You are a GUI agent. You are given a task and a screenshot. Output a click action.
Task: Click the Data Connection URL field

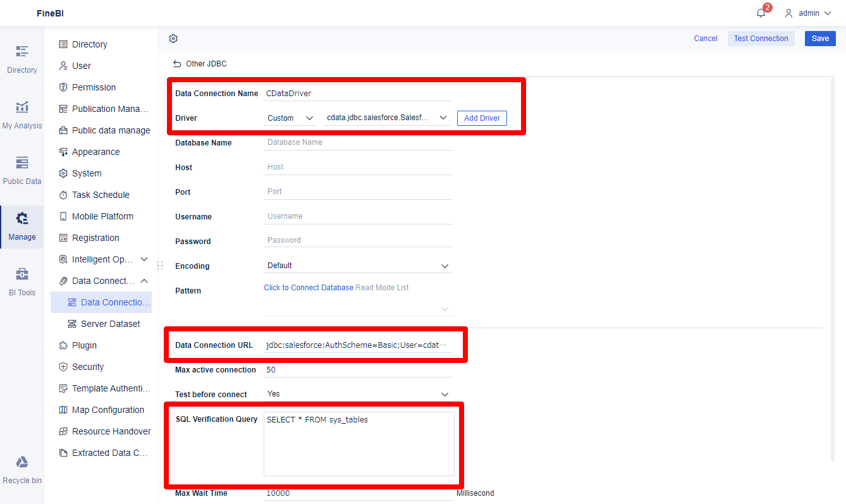(x=358, y=345)
